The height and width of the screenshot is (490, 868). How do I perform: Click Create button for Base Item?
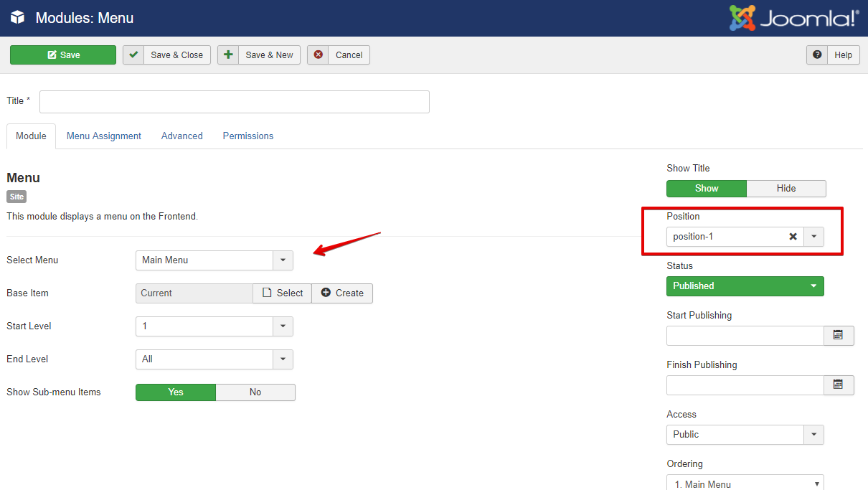(x=342, y=293)
